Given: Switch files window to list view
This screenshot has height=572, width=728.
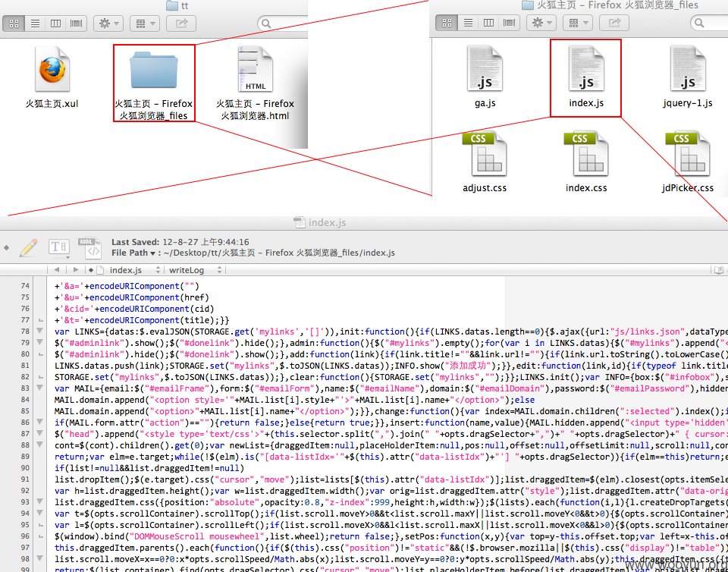Looking at the screenshot, I should 468,22.
